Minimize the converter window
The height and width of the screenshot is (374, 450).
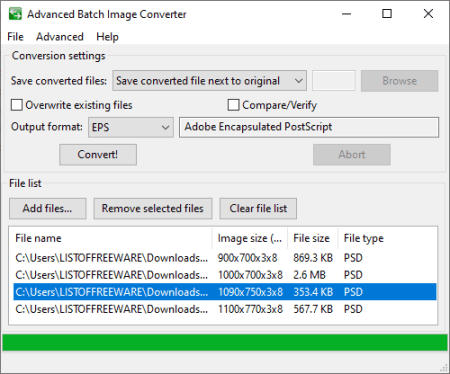click(346, 14)
